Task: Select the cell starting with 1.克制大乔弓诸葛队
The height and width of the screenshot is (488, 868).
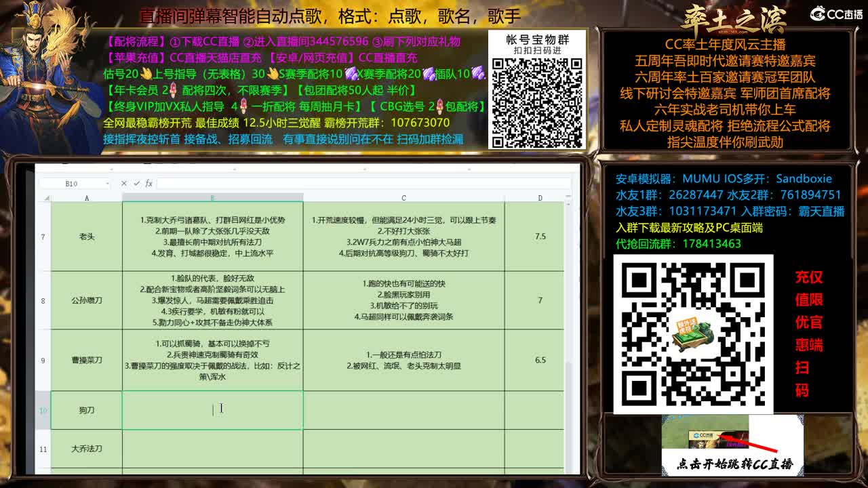Action: (x=212, y=237)
